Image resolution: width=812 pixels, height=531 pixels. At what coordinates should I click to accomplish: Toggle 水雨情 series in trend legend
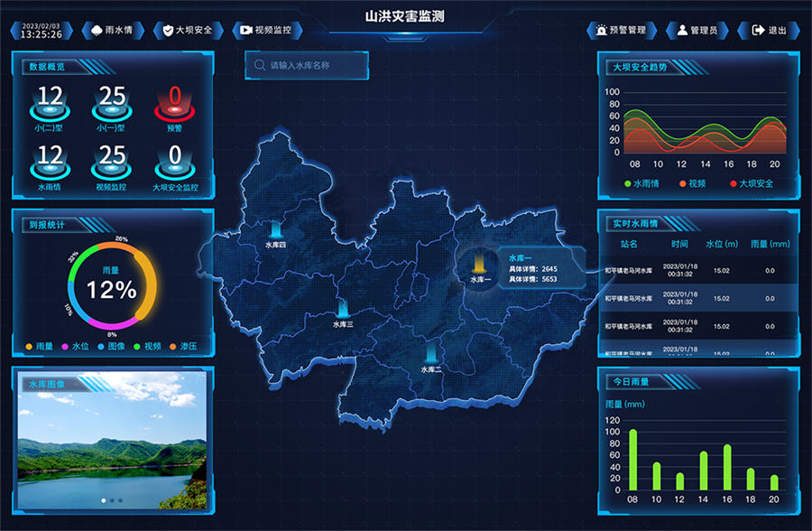tap(628, 183)
